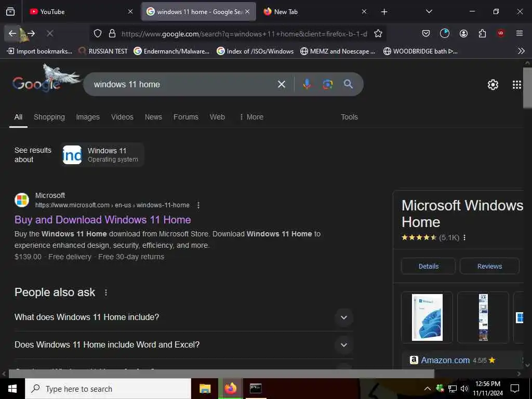Open Firefox View tab list icon
This screenshot has width=532, height=399.
pyautogui.click(x=10, y=12)
